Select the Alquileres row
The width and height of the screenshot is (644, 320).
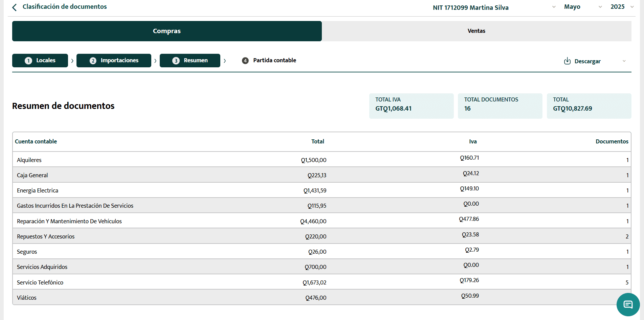(x=322, y=160)
